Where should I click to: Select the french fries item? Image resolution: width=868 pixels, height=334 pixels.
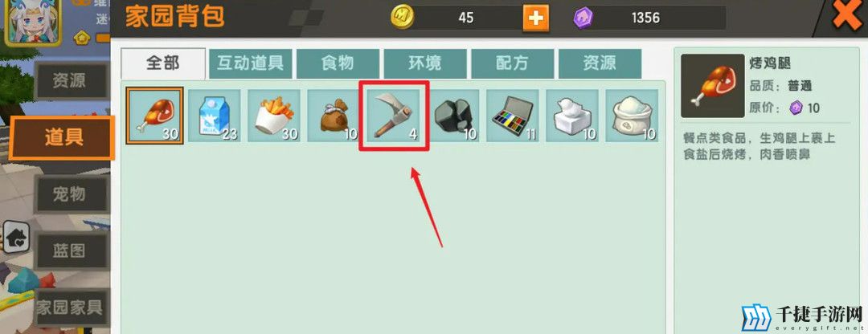[274, 116]
